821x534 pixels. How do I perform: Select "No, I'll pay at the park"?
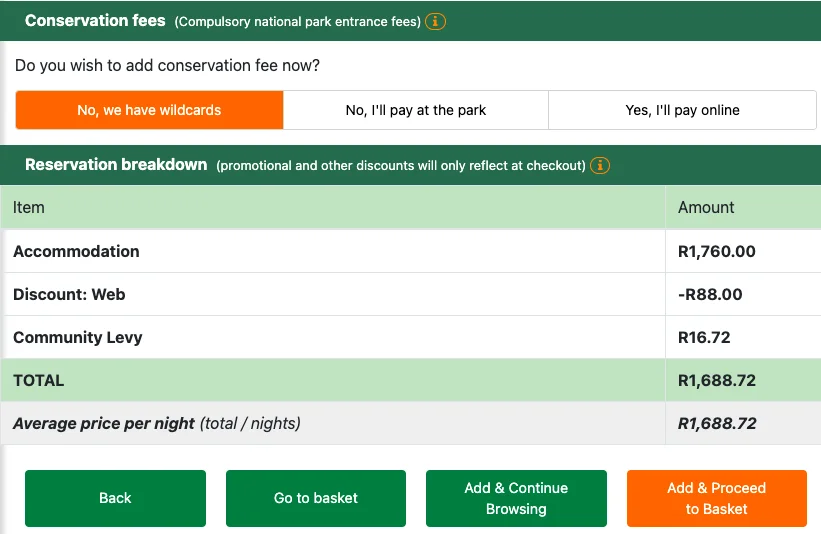click(416, 110)
